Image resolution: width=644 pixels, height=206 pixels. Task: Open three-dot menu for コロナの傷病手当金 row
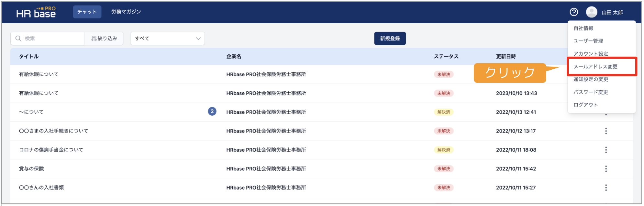(x=606, y=150)
